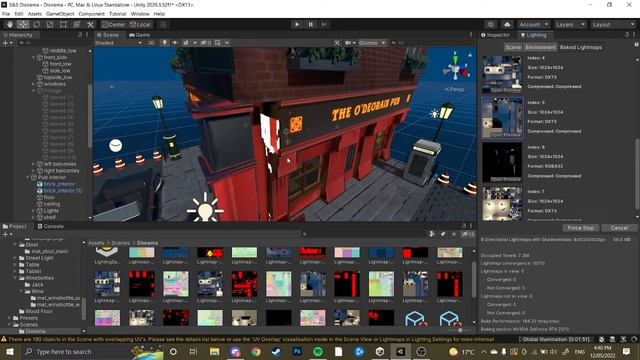Open Windows Start menu

click(9, 352)
